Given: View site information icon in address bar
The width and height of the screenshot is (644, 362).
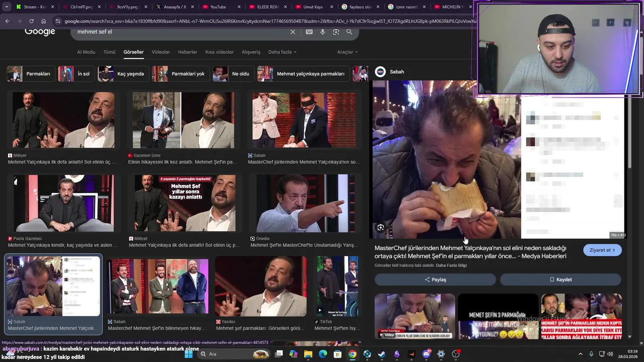Looking at the screenshot, I should click(x=58, y=21).
